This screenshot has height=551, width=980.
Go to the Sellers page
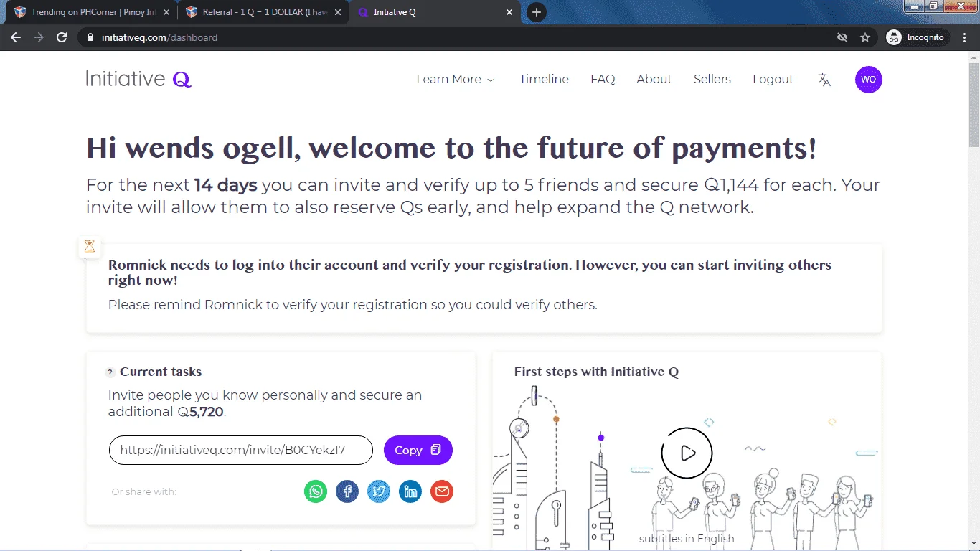712,80
